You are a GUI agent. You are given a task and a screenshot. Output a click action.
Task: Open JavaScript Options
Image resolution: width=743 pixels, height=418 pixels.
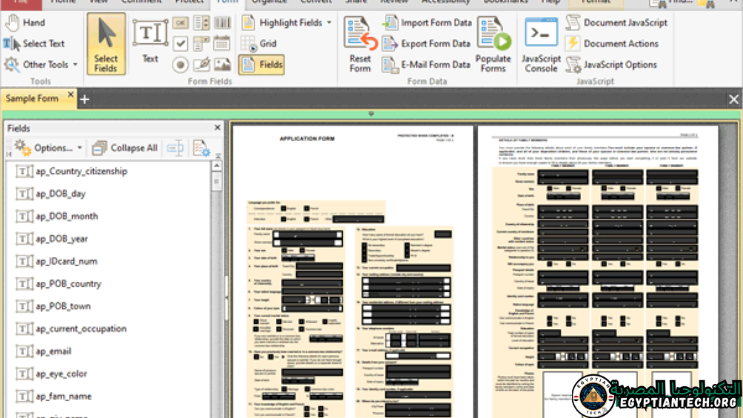click(x=611, y=64)
